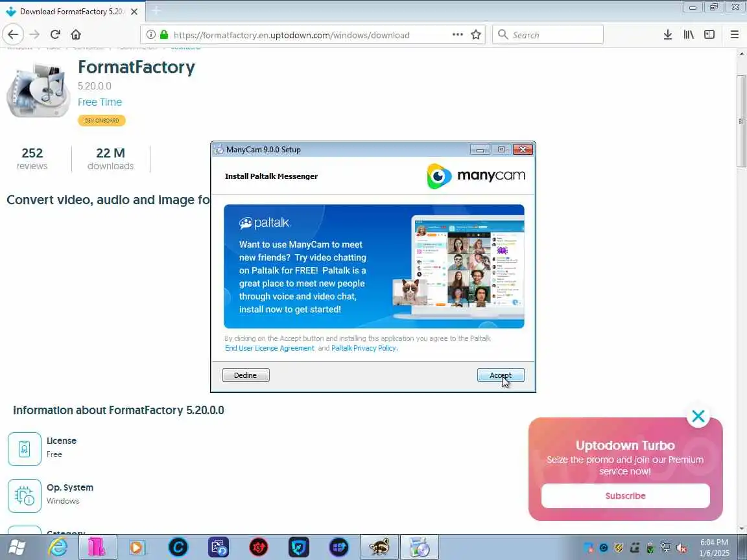Close the Download FormatFactory tab
The width and height of the screenshot is (747, 560).
tap(134, 12)
